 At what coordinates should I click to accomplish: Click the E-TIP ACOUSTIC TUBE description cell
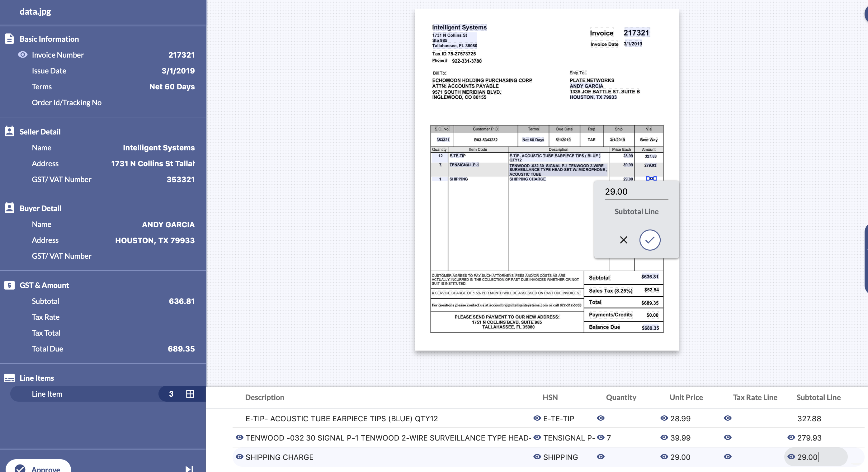coord(341,418)
